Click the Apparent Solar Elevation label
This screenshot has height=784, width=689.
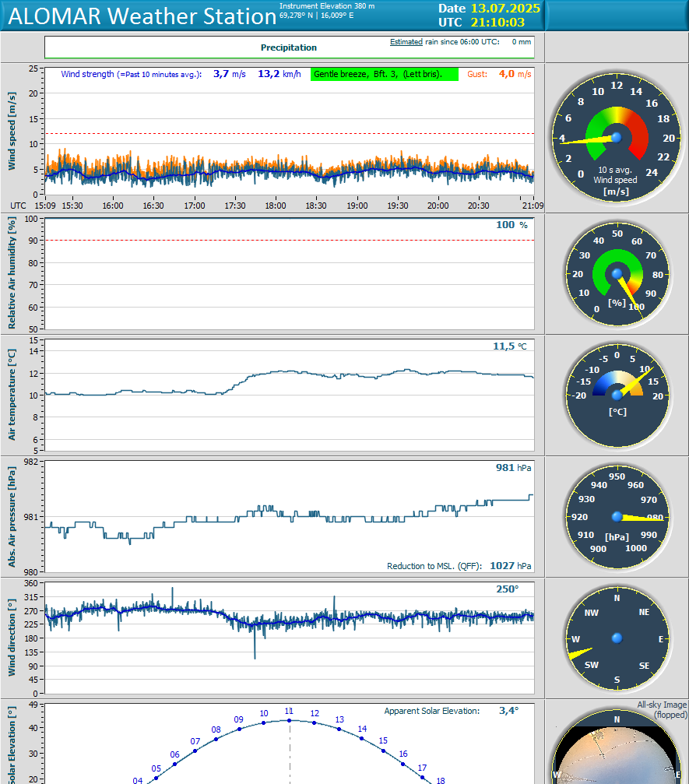(432, 711)
